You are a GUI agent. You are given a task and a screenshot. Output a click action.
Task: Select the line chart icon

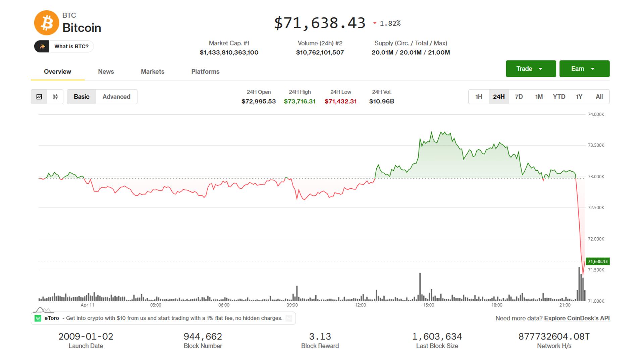40,97
